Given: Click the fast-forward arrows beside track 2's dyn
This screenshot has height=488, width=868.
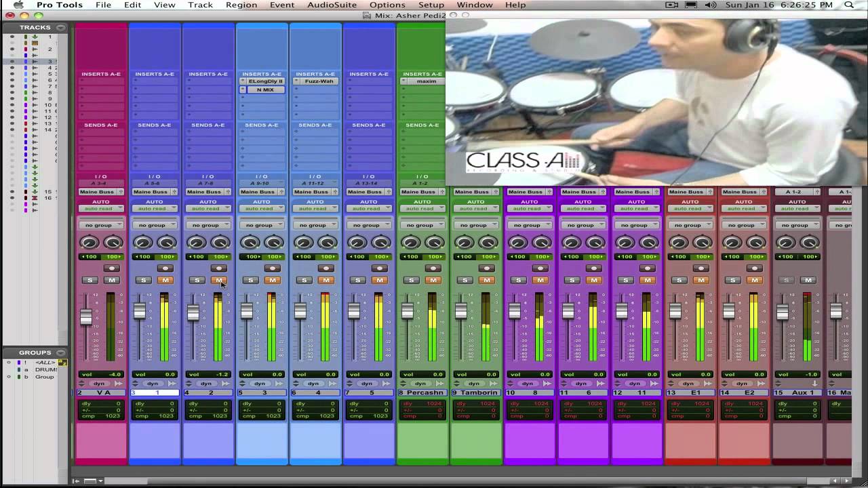Looking at the screenshot, I should (226, 384).
